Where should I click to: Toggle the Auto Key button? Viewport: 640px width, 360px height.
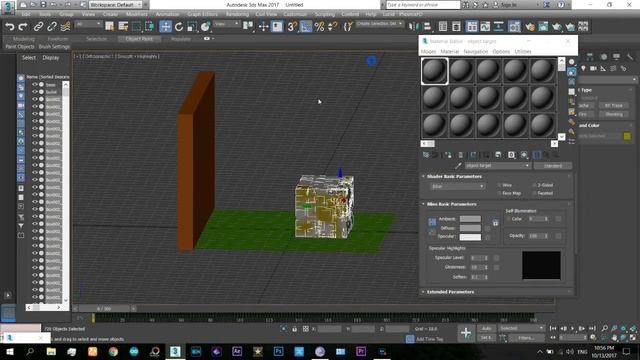point(486,329)
